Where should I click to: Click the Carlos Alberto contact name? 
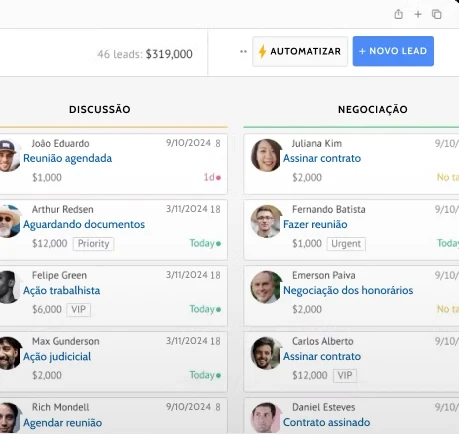point(323,341)
